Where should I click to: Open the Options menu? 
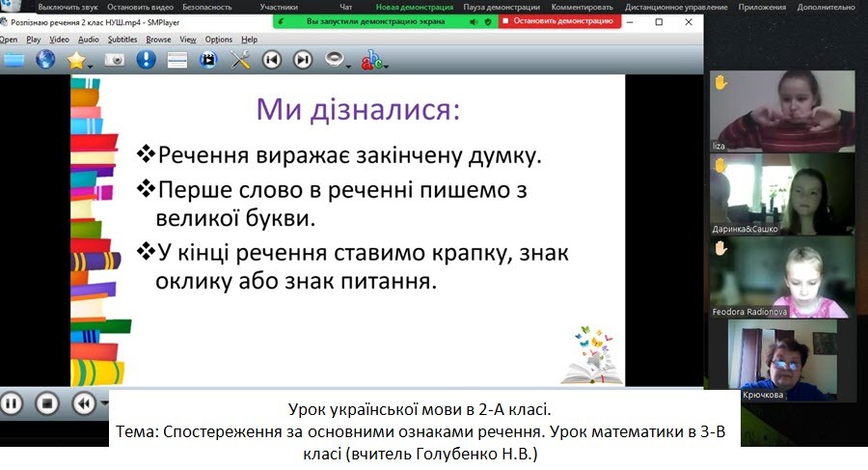[219, 40]
